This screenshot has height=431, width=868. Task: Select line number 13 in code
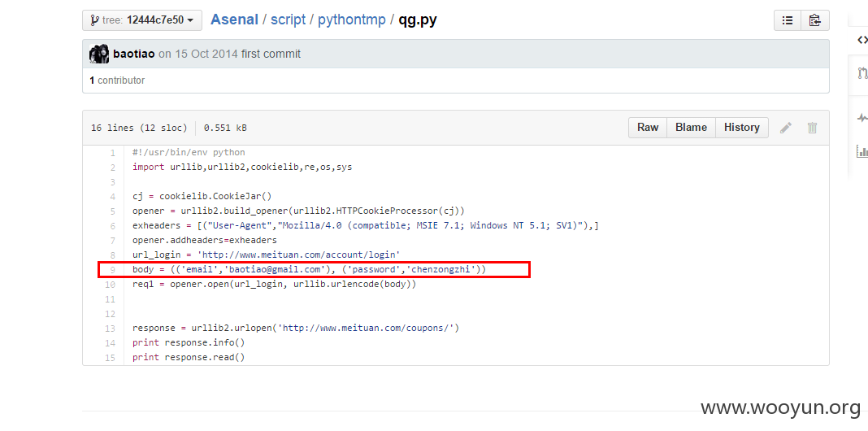coord(111,329)
